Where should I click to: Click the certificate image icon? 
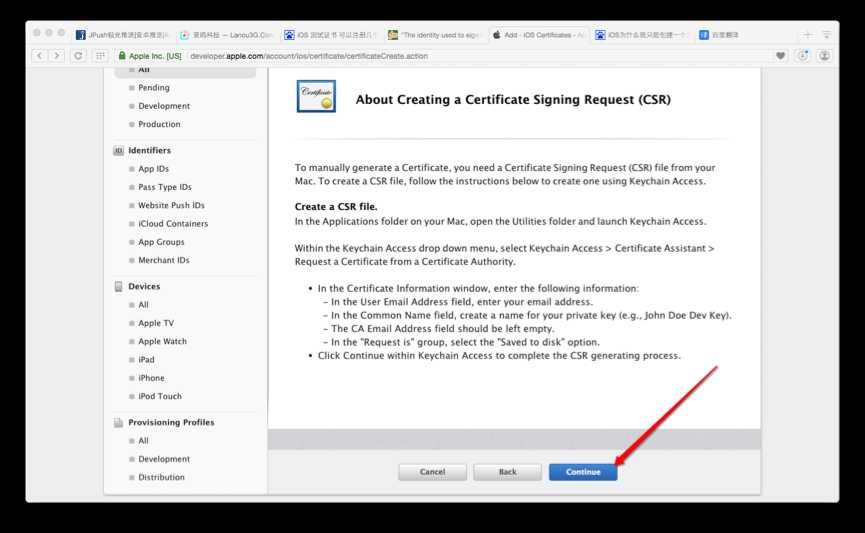click(x=316, y=96)
